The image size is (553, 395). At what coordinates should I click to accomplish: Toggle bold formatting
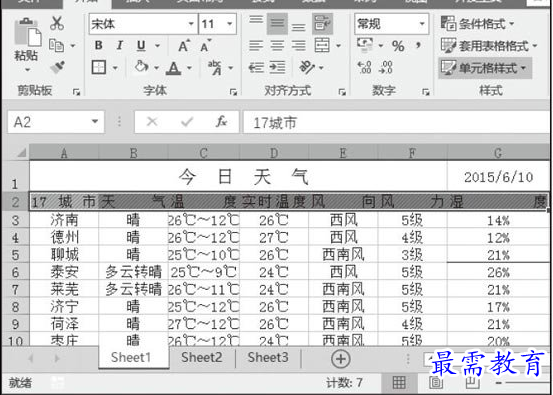pos(99,45)
